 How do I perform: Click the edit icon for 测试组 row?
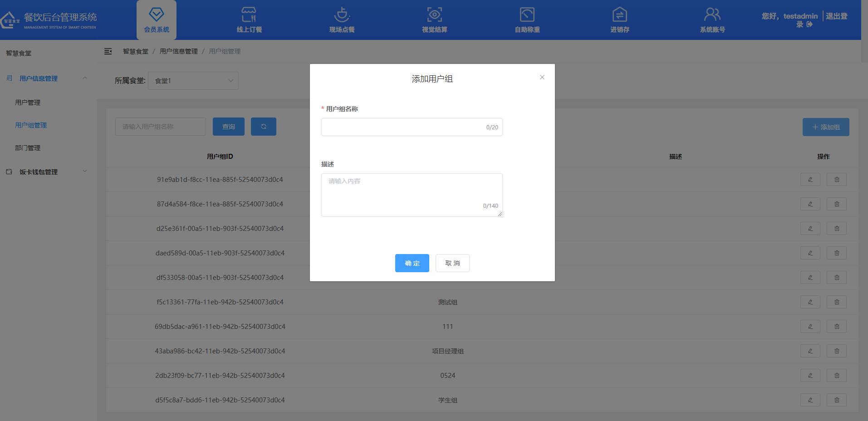(x=810, y=302)
